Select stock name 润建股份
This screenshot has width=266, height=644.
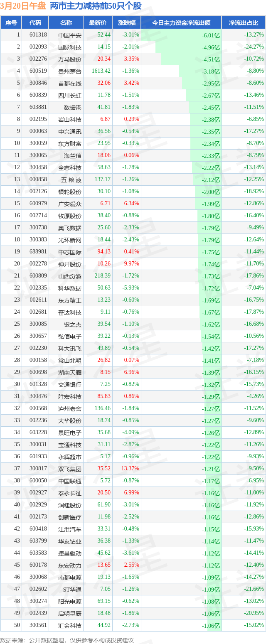[70, 505]
